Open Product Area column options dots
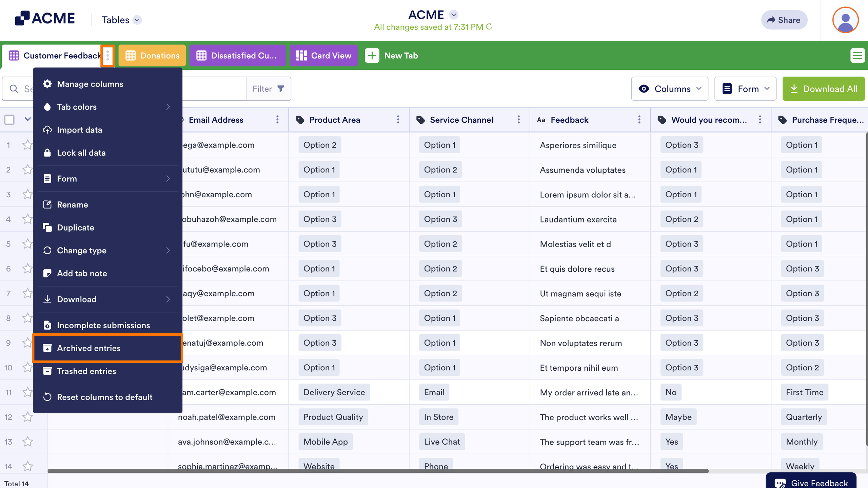The height and width of the screenshot is (488, 868). [x=398, y=120]
